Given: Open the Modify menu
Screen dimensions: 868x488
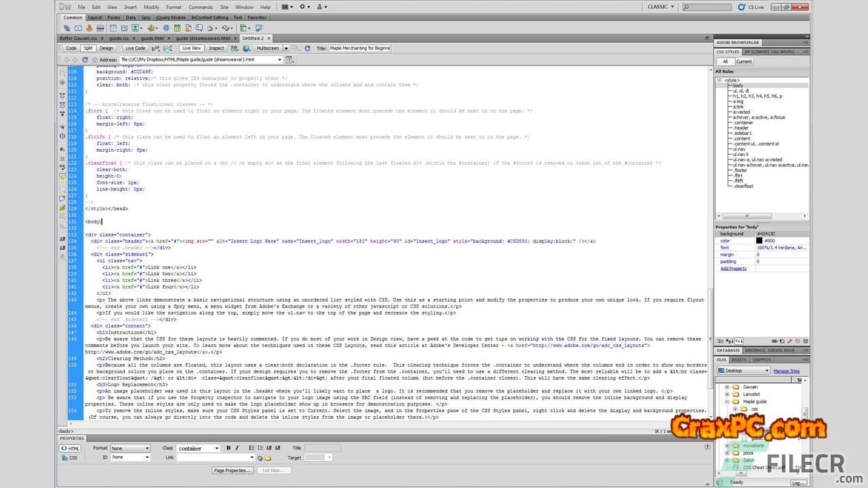Looking at the screenshot, I should pyautogui.click(x=151, y=7).
